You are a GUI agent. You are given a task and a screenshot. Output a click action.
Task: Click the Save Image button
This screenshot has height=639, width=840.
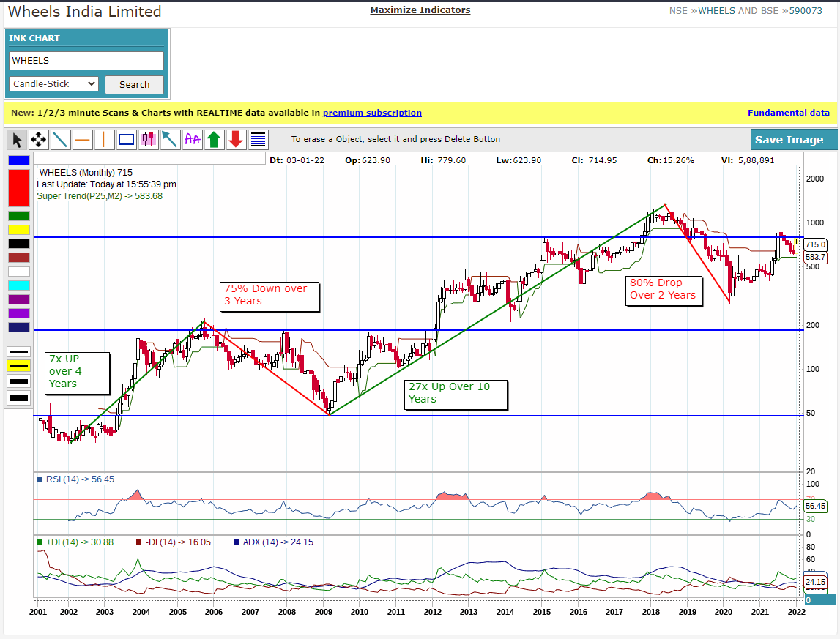[793, 140]
